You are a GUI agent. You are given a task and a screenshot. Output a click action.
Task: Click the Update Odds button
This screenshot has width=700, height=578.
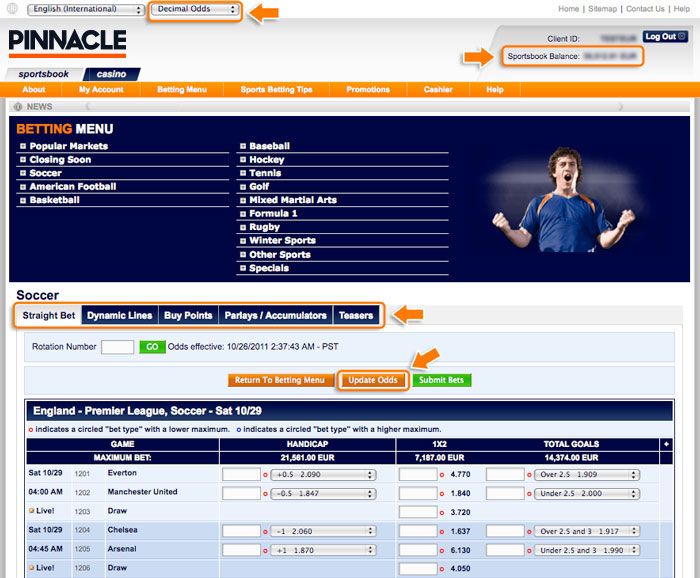tap(373, 380)
